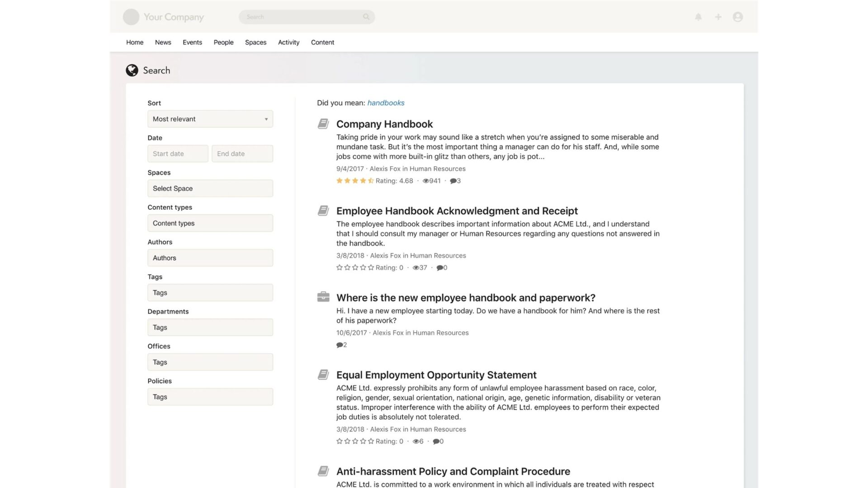Viewport: 868px width, 488px height.
Task: Click briefcase icon beside handbook paperwork question
Action: 323,297
